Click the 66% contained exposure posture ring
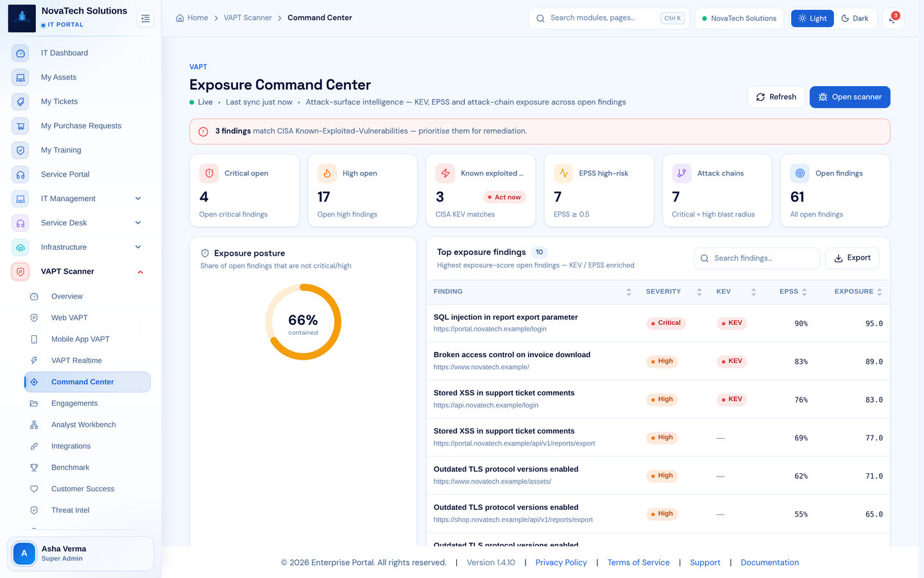Viewport: 924px width, 578px height. tap(303, 322)
